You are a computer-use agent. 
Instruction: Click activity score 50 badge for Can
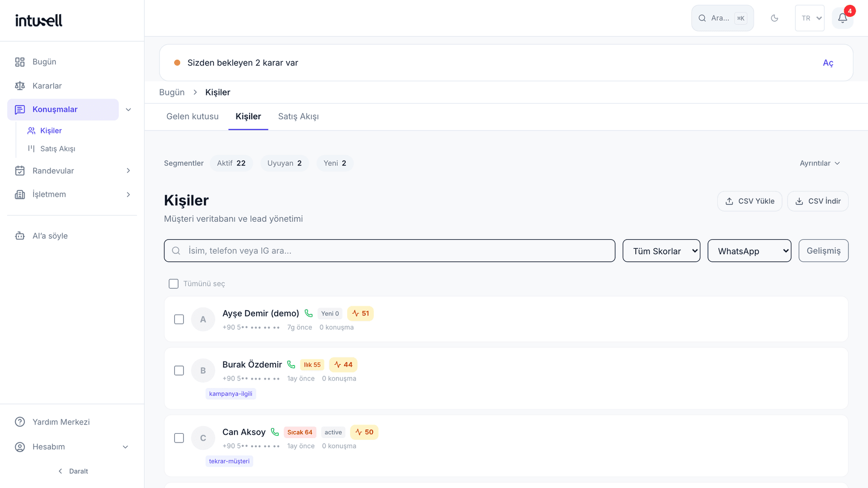click(364, 432)
